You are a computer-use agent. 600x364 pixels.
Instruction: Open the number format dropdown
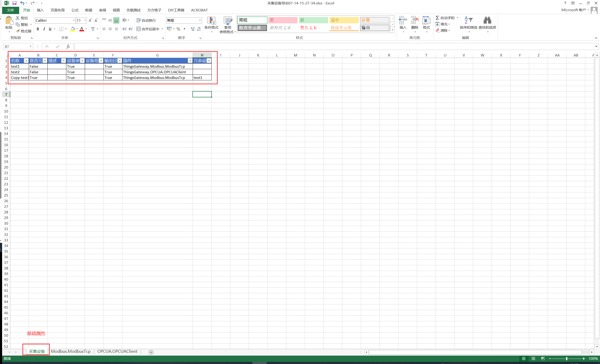(200, 20)
